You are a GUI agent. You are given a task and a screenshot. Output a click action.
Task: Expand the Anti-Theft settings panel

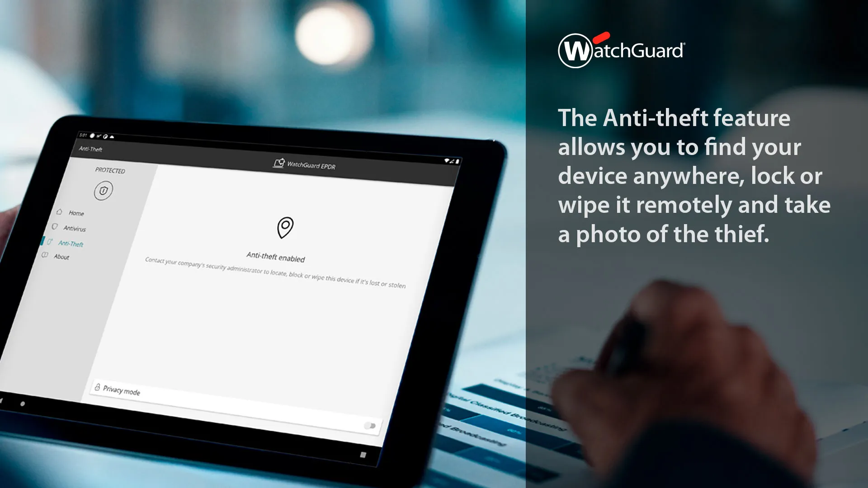point(71,243)
